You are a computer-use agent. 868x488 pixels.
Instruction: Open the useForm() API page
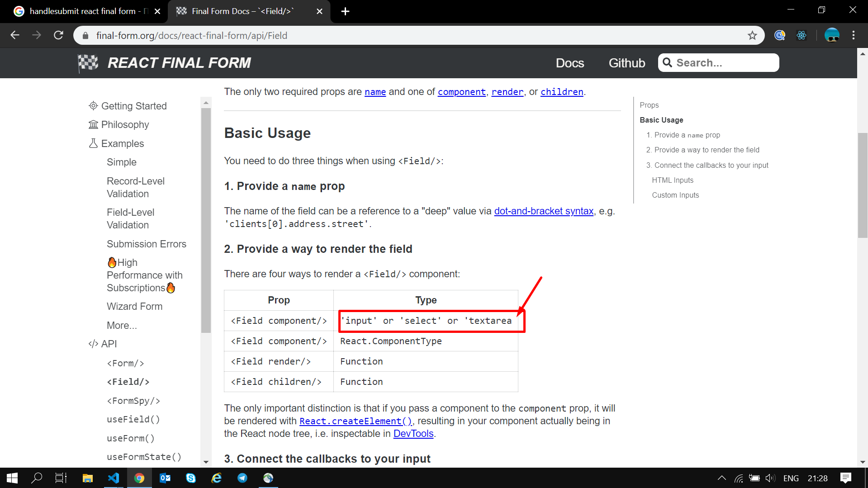coord(131,438)
